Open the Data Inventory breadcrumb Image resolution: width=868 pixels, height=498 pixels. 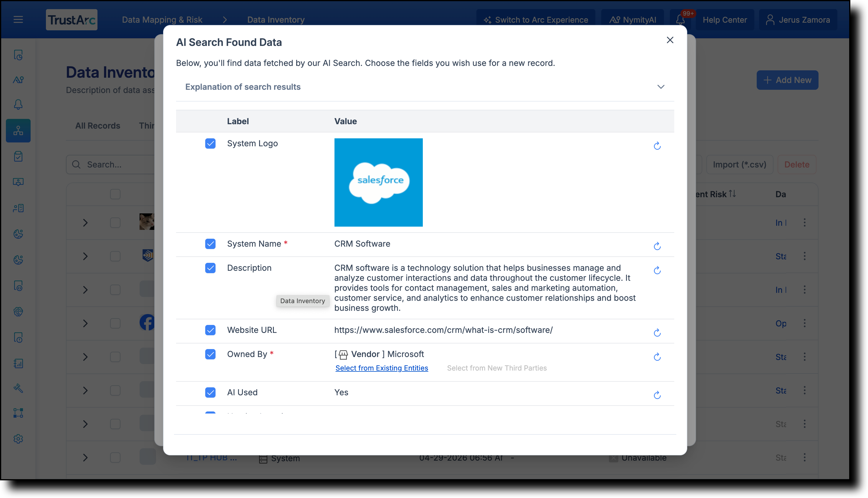point(276,20)
